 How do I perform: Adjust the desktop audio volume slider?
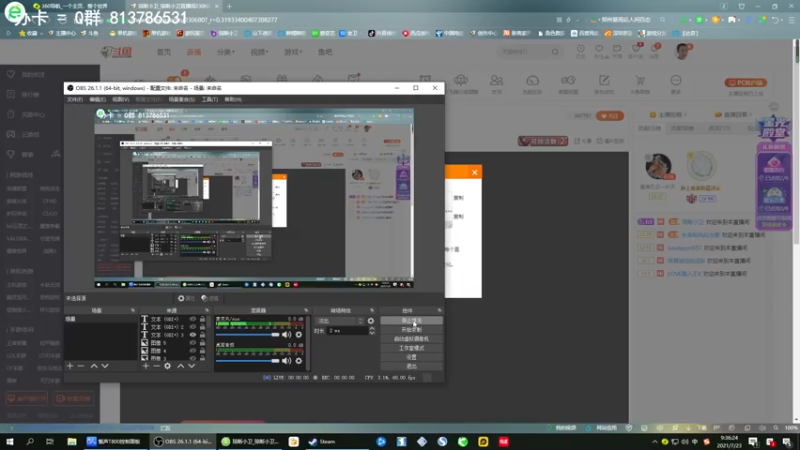[247, 361]
